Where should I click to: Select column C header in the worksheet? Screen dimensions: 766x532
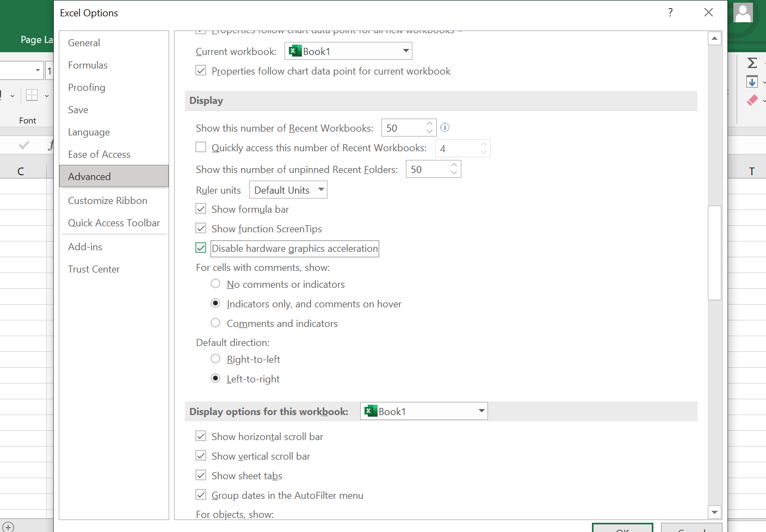(x=21, y=171)
